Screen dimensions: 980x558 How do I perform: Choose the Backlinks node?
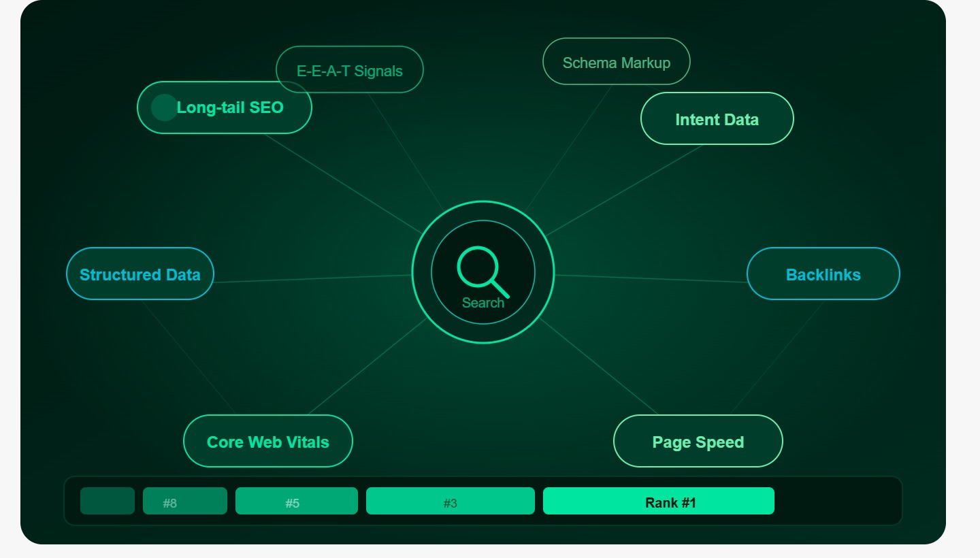pos(823,274)
